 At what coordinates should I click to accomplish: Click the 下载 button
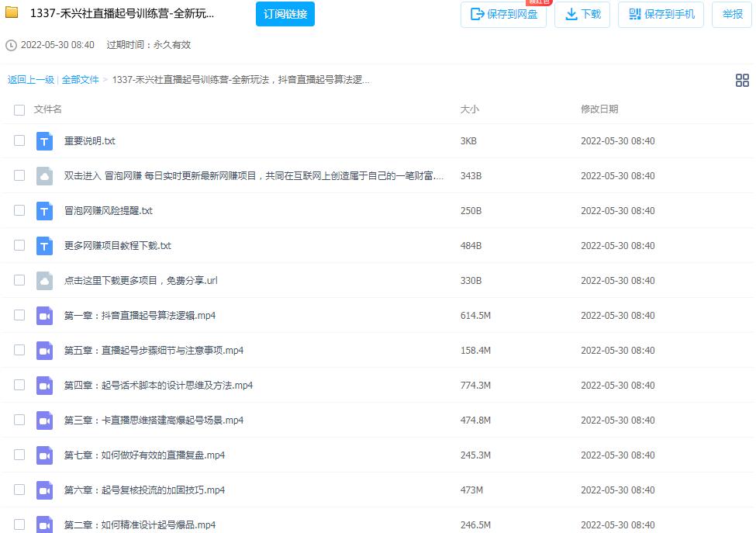click(582, 15)
